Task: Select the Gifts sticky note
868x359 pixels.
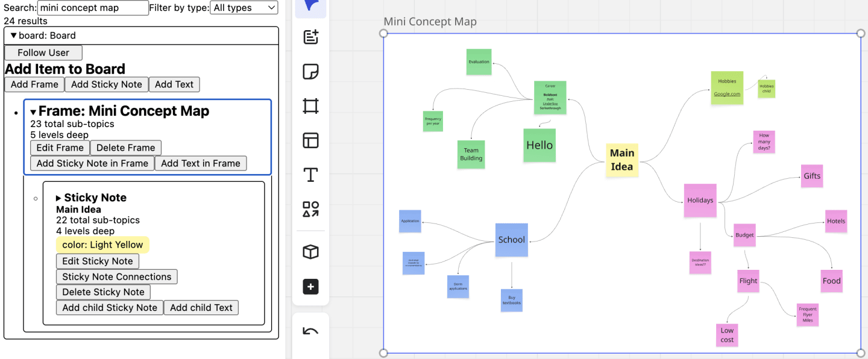Action: [812, 176]
